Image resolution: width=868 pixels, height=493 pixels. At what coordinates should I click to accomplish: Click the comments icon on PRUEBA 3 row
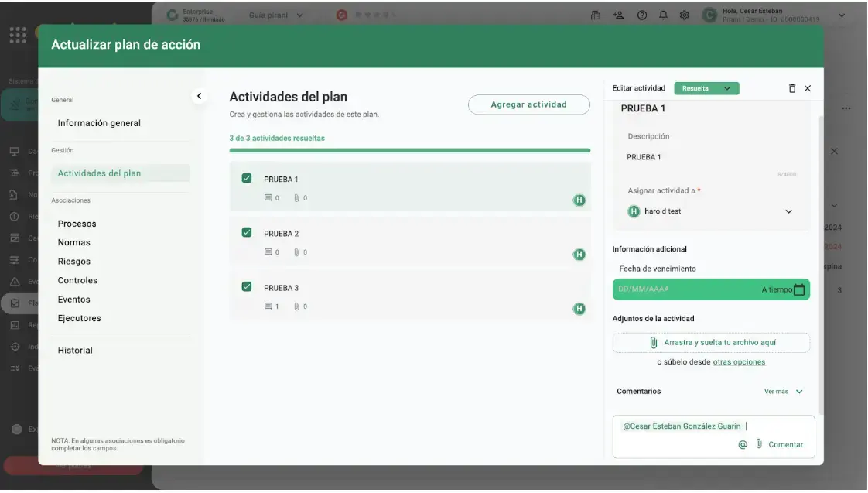click(x=268, y=306)
